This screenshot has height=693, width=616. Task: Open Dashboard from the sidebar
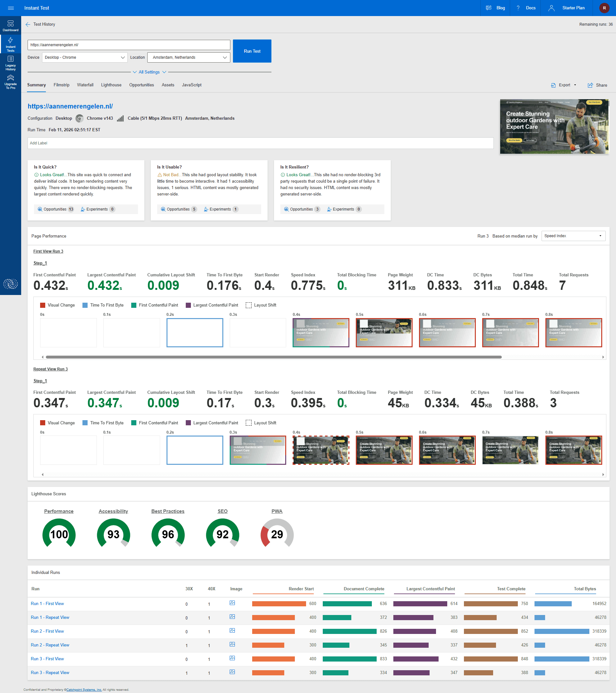(x=11, y=25)
